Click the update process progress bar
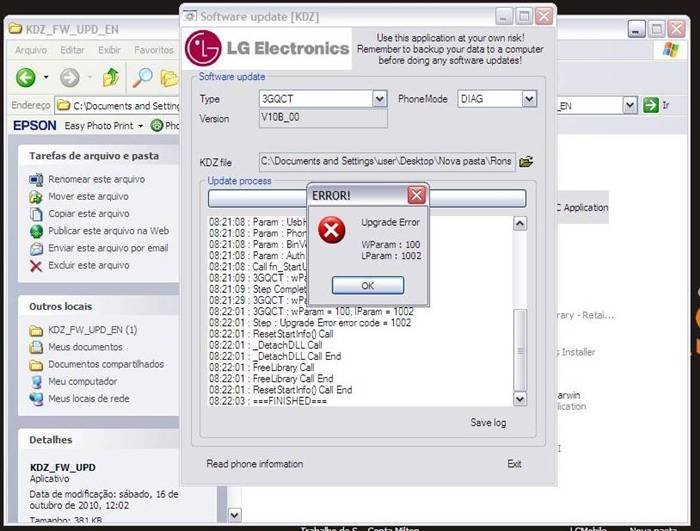This screenshot has height=531, width=700. 367,198
